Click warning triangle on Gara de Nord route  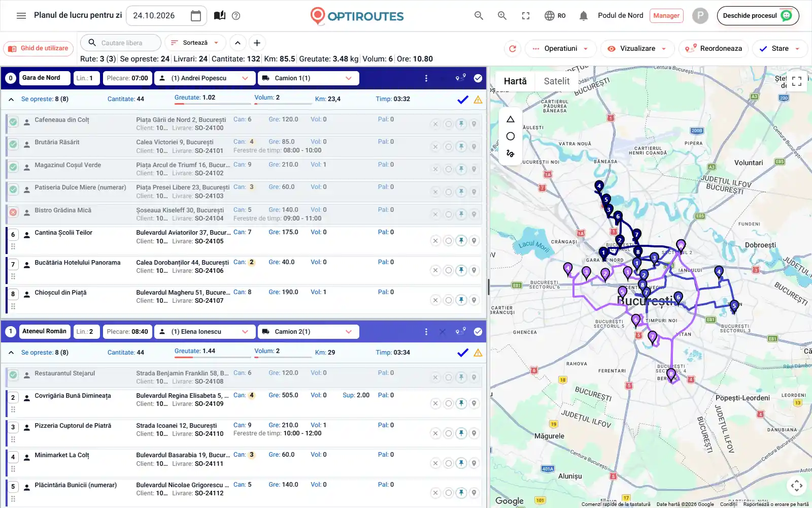coord(478,100)
